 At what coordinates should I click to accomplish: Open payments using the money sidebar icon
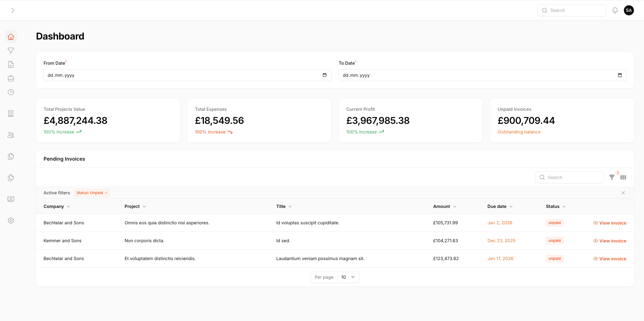[x=11, y=199]
